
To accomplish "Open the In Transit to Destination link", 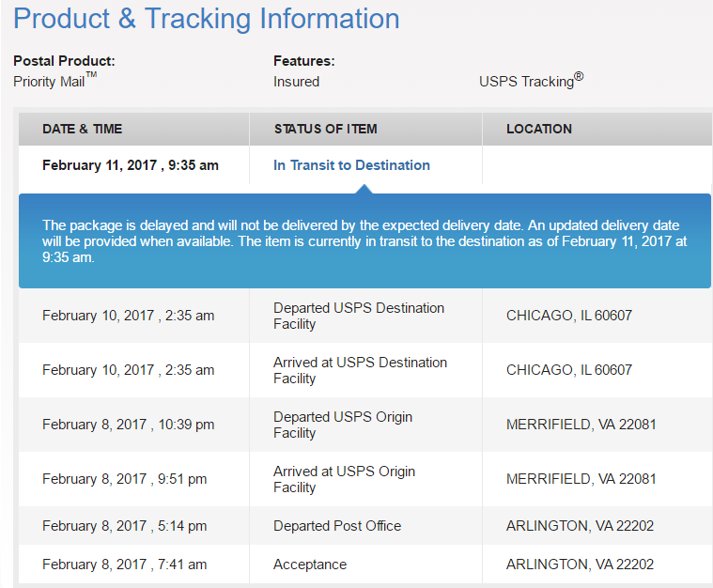I will [351, 165].
